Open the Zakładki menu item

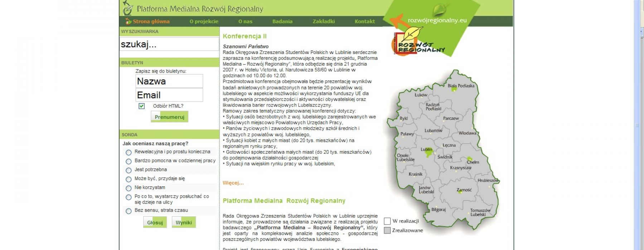pos(324,21)
